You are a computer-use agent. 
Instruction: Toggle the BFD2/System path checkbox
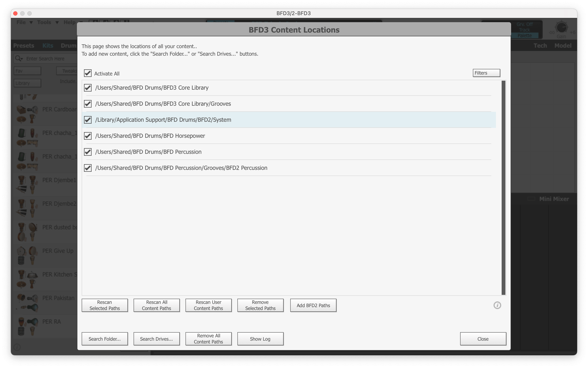(x=88, y=120)
